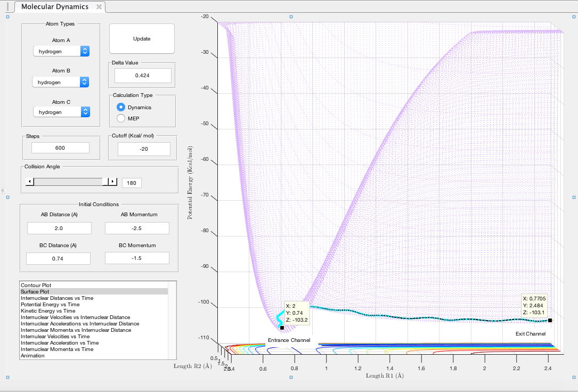Click the Entrance Channel label
Viewport: 578px width, 392px height.
click(x=289, y=340)
